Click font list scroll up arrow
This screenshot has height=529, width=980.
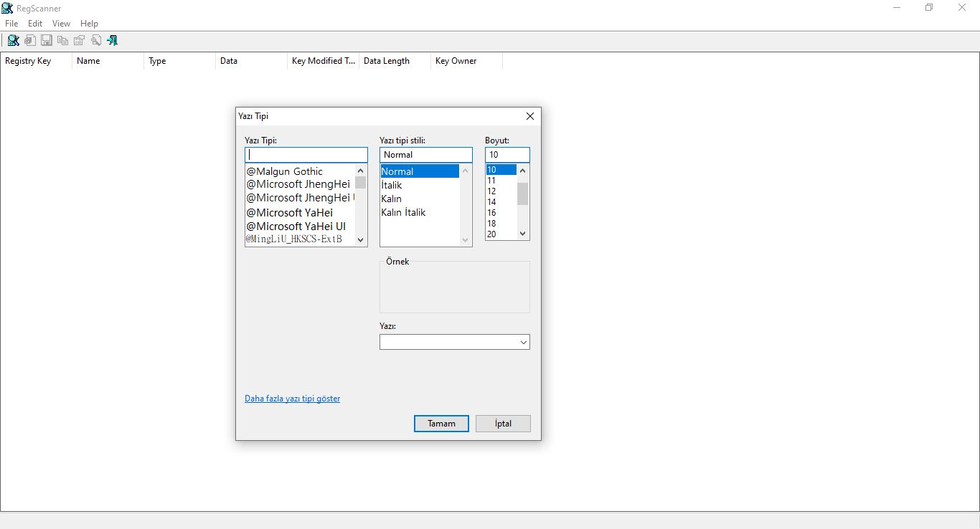tap(360, 171)
